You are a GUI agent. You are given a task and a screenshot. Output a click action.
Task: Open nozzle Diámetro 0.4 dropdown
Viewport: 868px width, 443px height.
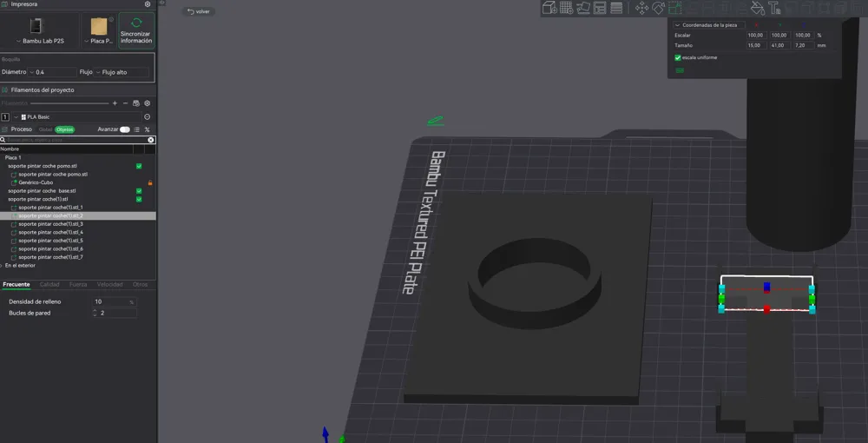[x=52, y=72]
